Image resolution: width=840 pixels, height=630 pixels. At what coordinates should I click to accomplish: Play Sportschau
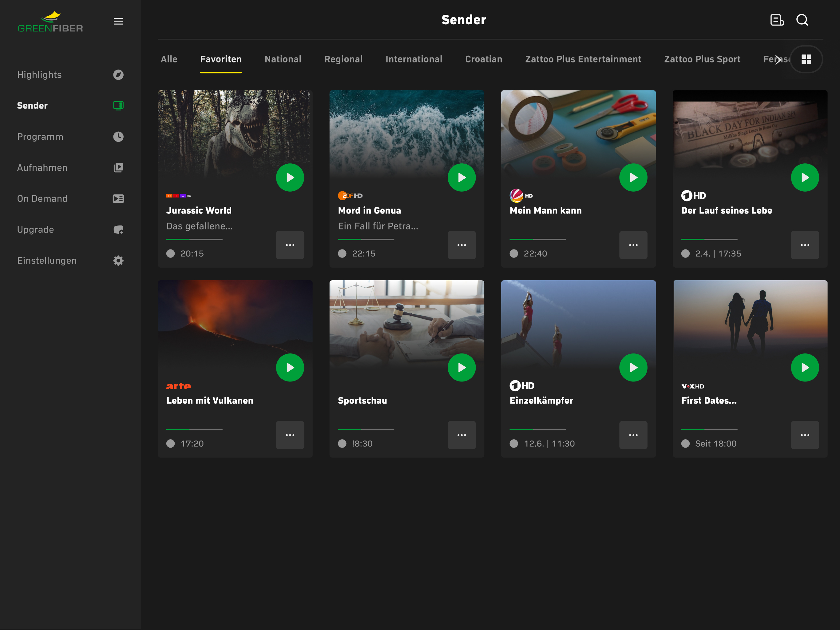(x=462, y=367)
